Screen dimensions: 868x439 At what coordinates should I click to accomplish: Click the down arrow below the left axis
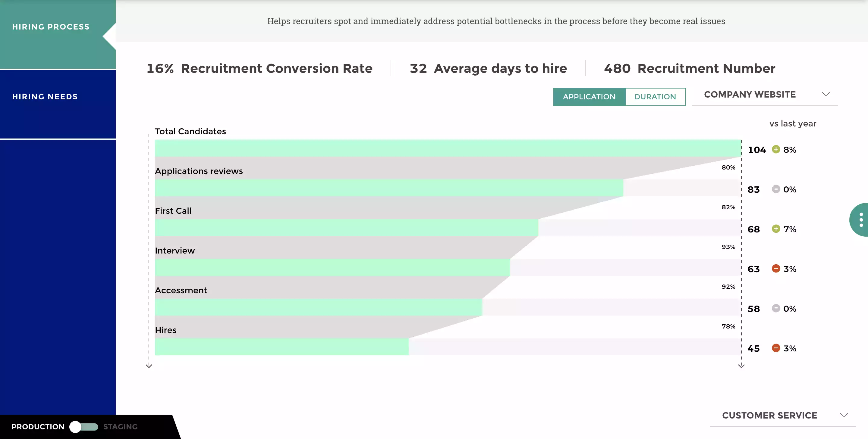(149, 366)
